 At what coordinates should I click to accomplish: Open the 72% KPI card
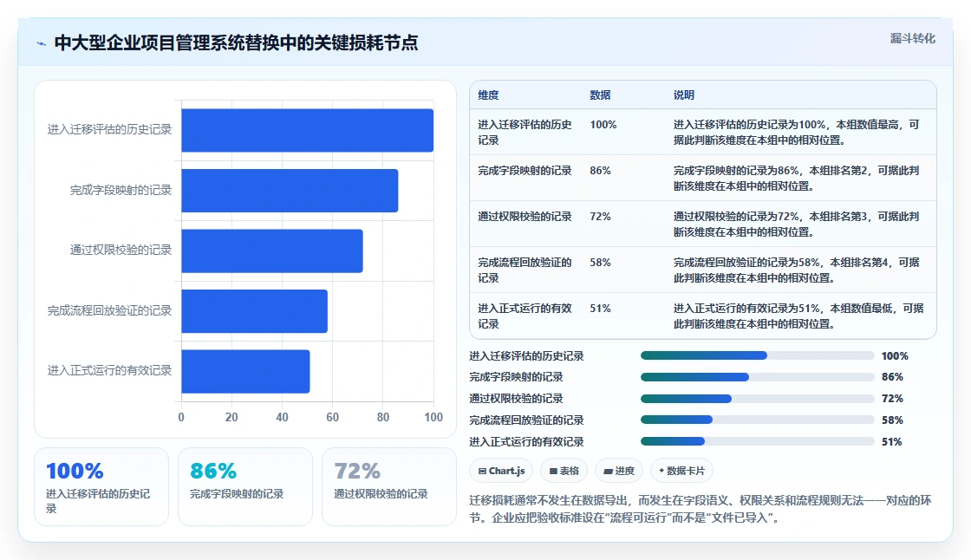click(389, 487)
